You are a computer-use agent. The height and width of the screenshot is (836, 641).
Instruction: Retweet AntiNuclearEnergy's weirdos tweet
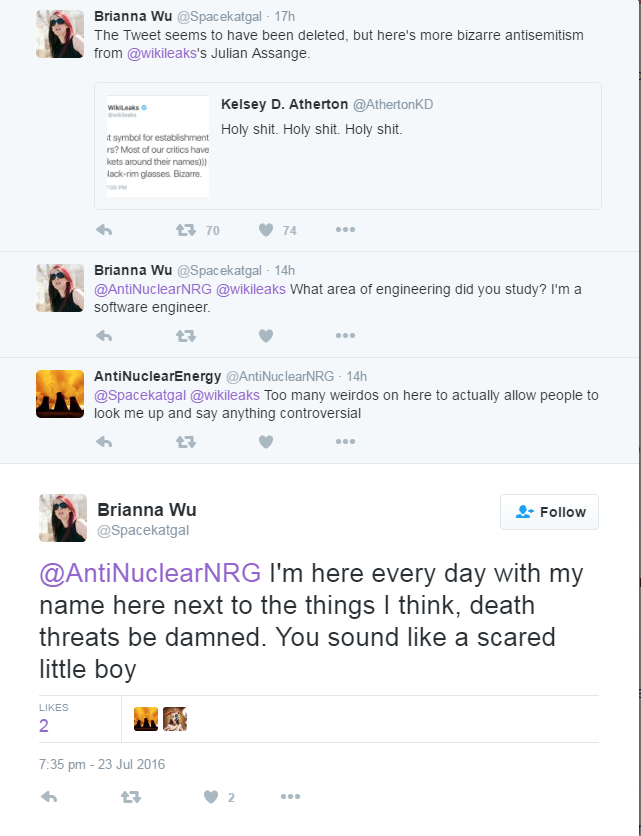click(x=186, y=441)
